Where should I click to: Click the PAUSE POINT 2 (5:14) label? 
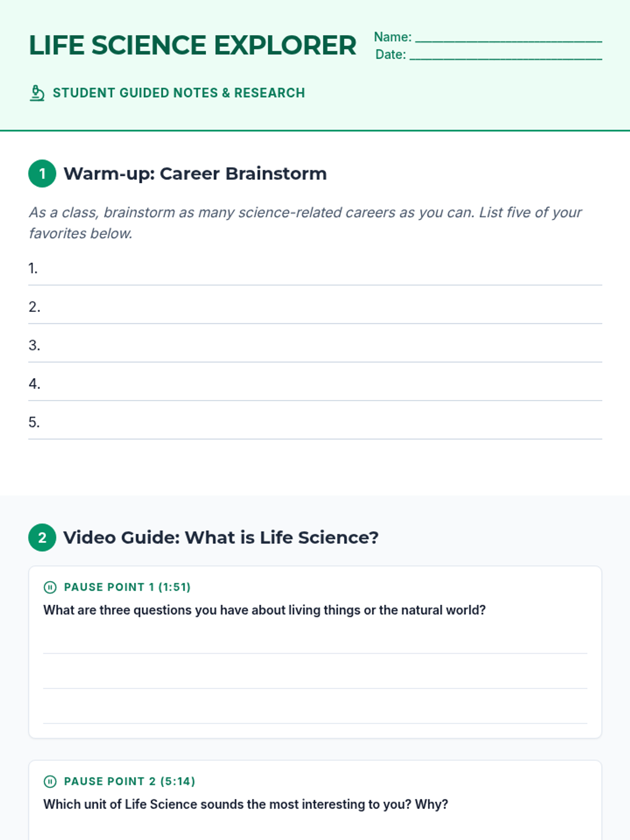129,781
